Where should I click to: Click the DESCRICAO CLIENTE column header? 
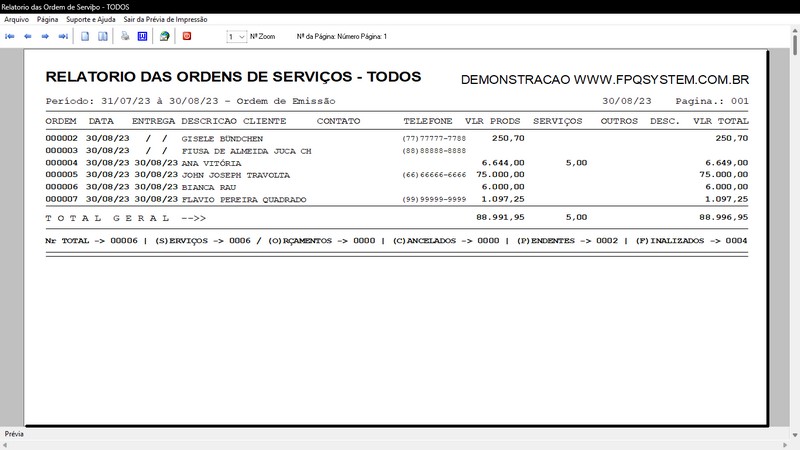(x=234, y=121)
